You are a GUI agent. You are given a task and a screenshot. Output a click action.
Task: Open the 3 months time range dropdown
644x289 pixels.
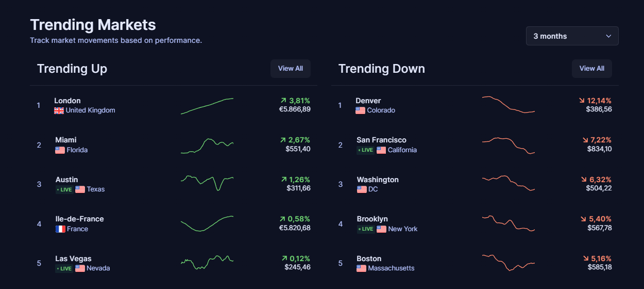point(572,36)
